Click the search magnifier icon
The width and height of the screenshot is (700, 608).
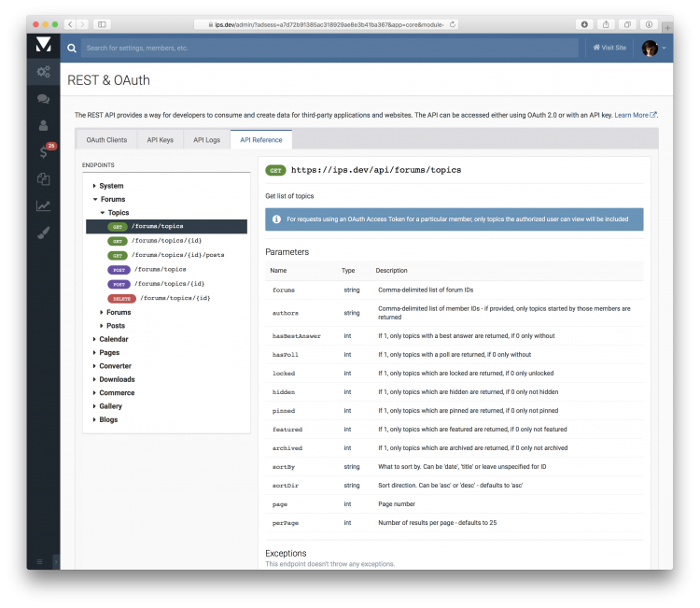[72, 48]
